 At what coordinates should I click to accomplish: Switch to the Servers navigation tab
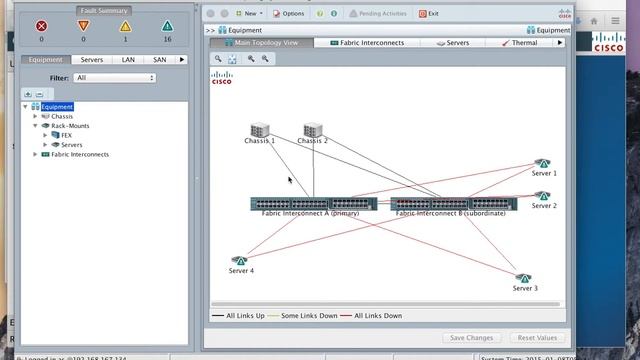(92, 60)
